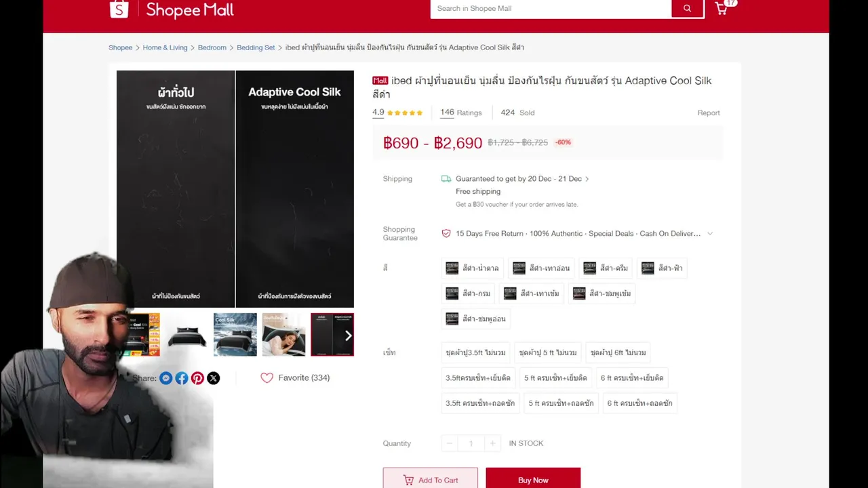This screenshot has height=488, width=868.
Task: Click the Shopee Mall header text
Action: [190, 9]
